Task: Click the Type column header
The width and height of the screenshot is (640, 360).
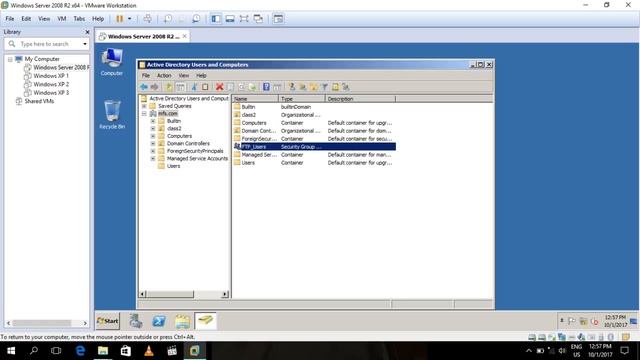Action: [302, 99]
